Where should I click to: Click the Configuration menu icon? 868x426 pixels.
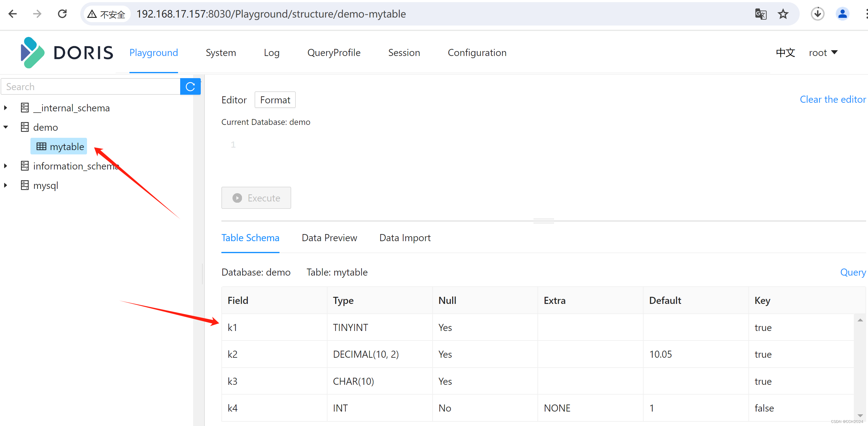point(477,53)
